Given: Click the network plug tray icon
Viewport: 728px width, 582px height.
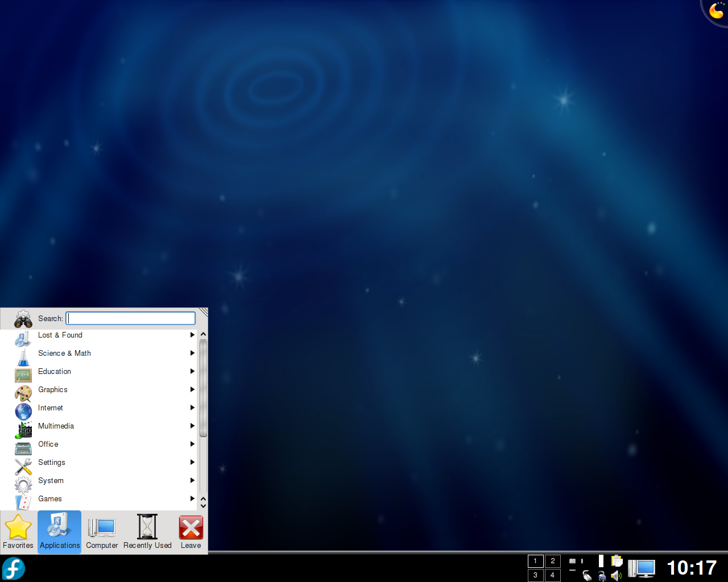Looking at the screenshot, I should tap(602, 576).
